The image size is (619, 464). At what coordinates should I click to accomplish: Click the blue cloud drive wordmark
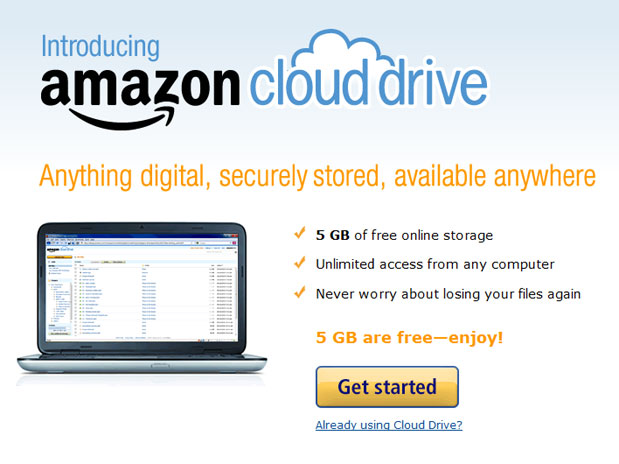(x=368, y=85)
